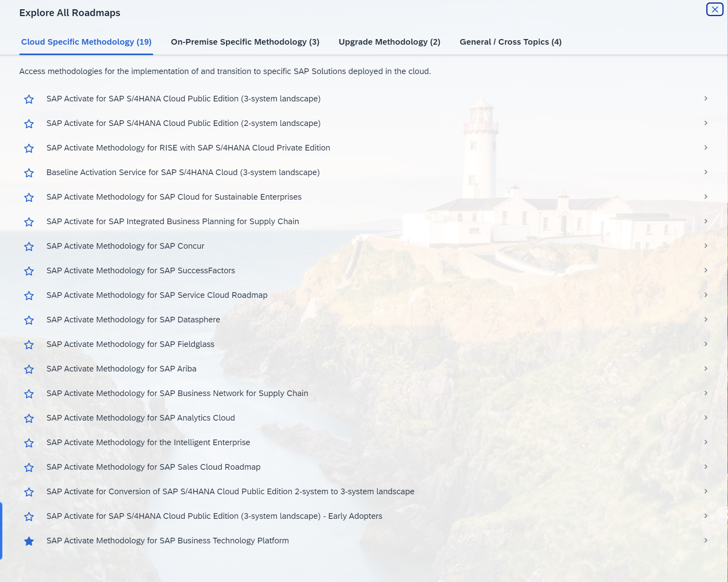Select the Cloud Specific Methodology (19) tab
The image size is (728, 582).
(x=86, y=42)
